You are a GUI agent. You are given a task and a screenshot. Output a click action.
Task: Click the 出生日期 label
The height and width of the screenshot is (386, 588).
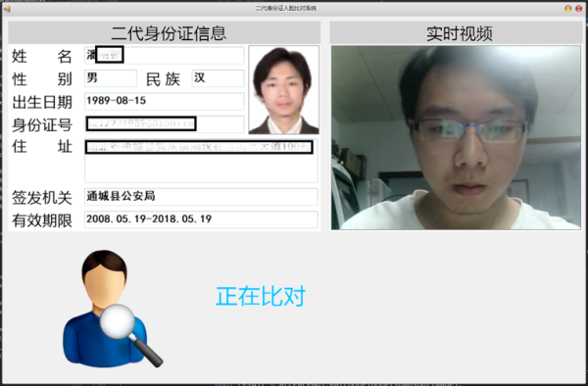[41, 102]
